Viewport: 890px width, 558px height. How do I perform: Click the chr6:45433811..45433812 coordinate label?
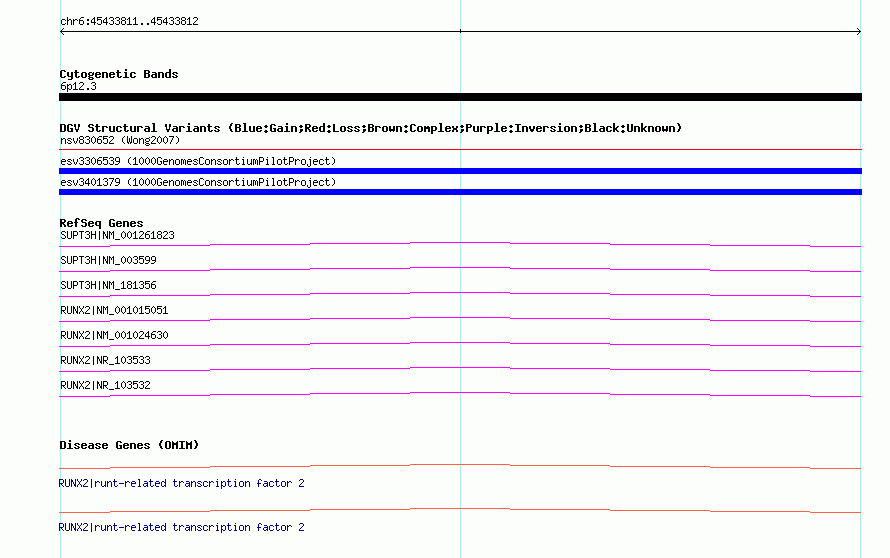point(129,22)
